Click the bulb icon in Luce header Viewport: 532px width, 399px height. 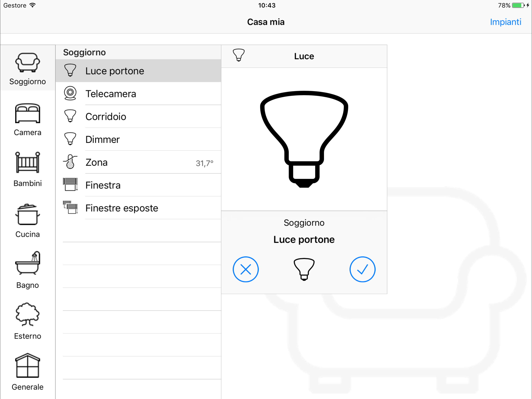point(239,55)
